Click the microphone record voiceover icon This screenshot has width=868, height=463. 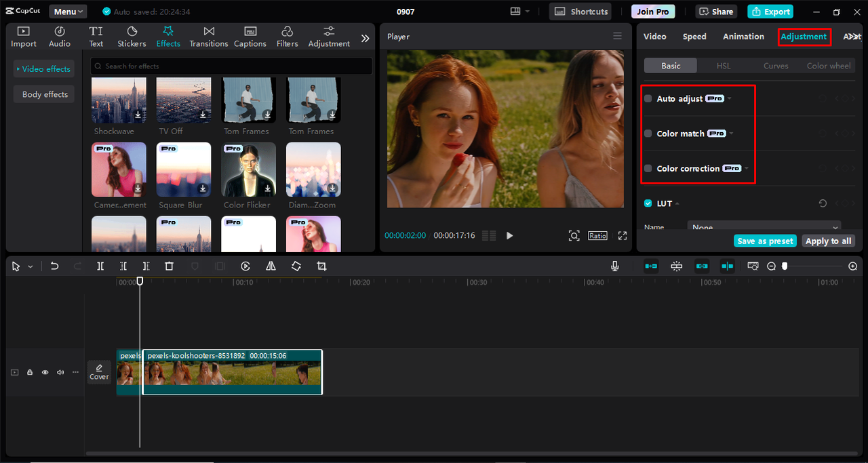point(614,266)
